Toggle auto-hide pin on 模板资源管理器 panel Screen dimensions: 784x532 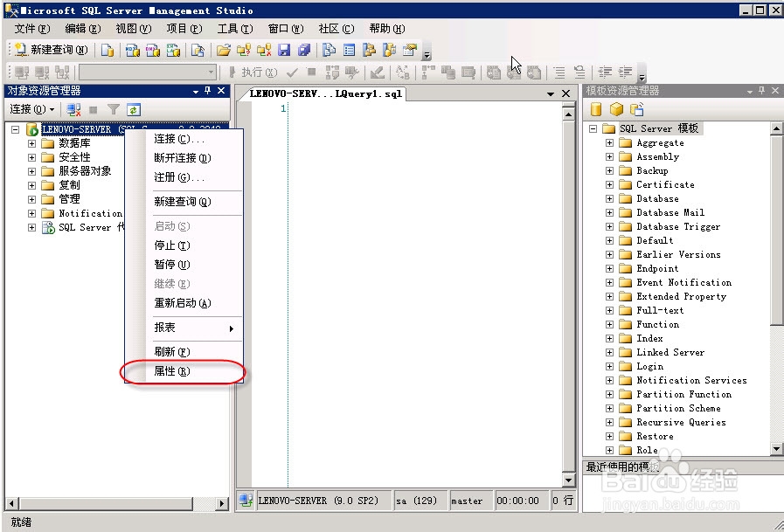(x=762, y=90)
